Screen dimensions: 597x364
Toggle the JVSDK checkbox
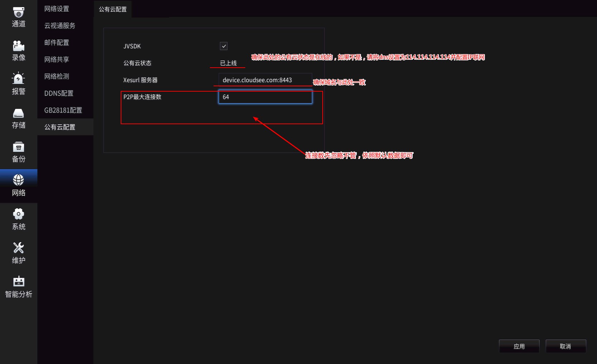click(x=223, y=46)
